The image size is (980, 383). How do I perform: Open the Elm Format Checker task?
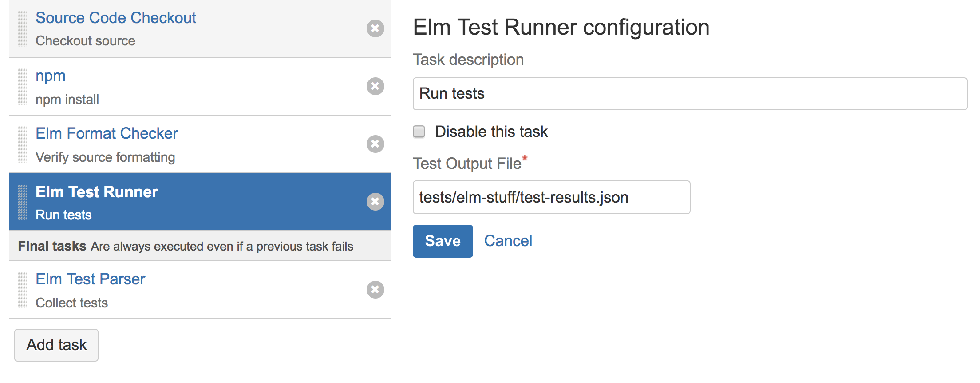pos(107,133)
